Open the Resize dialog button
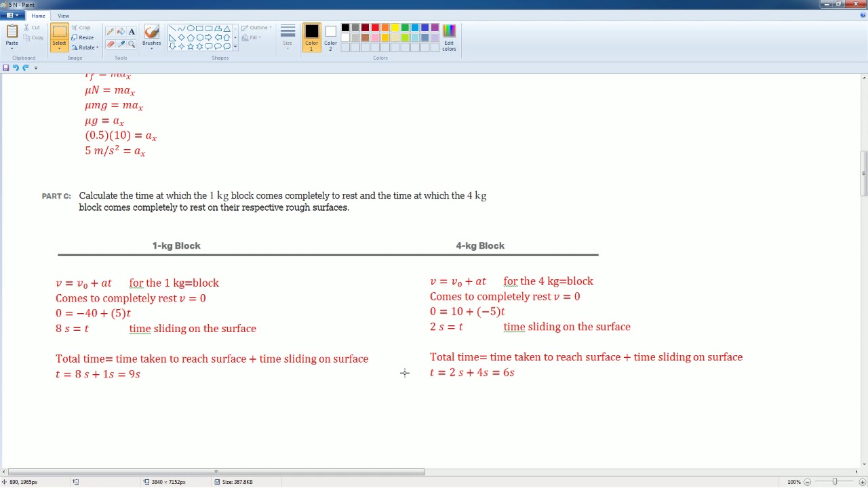Viewport: 868px width, 488px height. click(x=83, y=37)
